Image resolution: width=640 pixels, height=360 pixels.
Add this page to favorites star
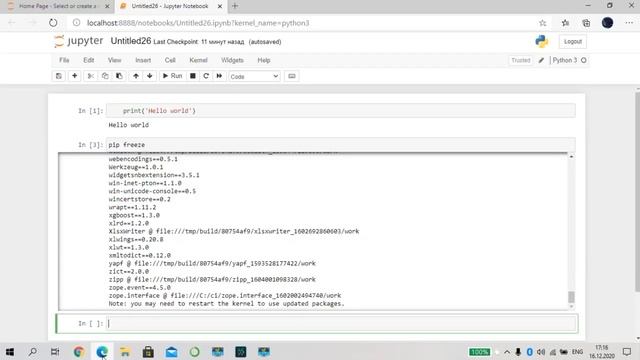[542, 23]
